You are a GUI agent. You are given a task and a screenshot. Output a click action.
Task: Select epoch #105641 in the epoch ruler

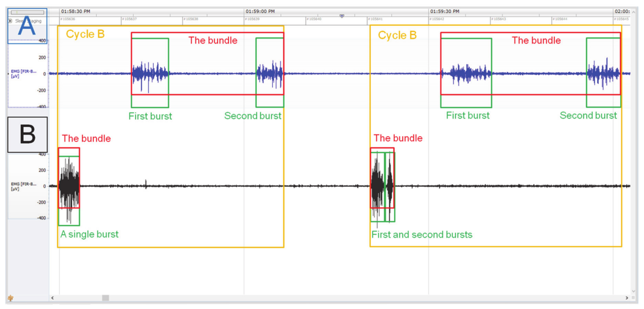point(375,19)
